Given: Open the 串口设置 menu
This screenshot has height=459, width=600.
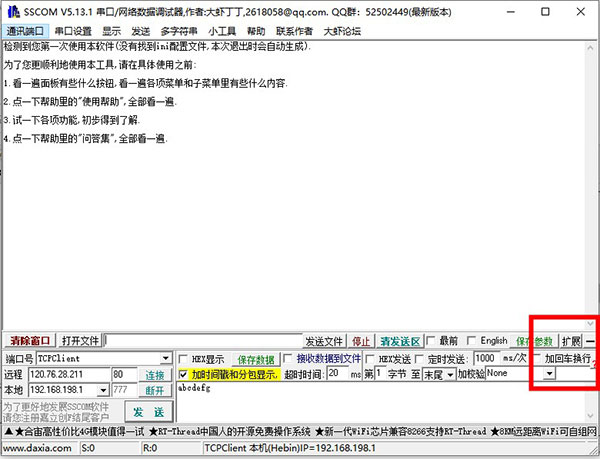Looking at the screenshot, I should click(72, 31).
